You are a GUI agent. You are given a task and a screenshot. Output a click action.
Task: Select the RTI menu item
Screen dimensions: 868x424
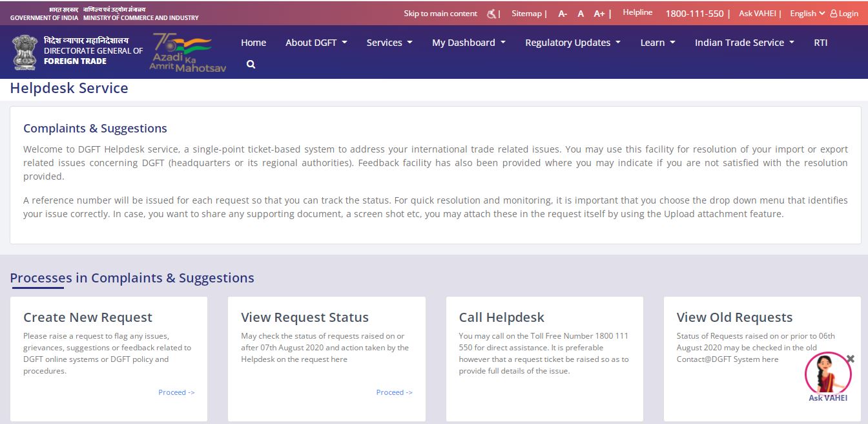[820, 42]
